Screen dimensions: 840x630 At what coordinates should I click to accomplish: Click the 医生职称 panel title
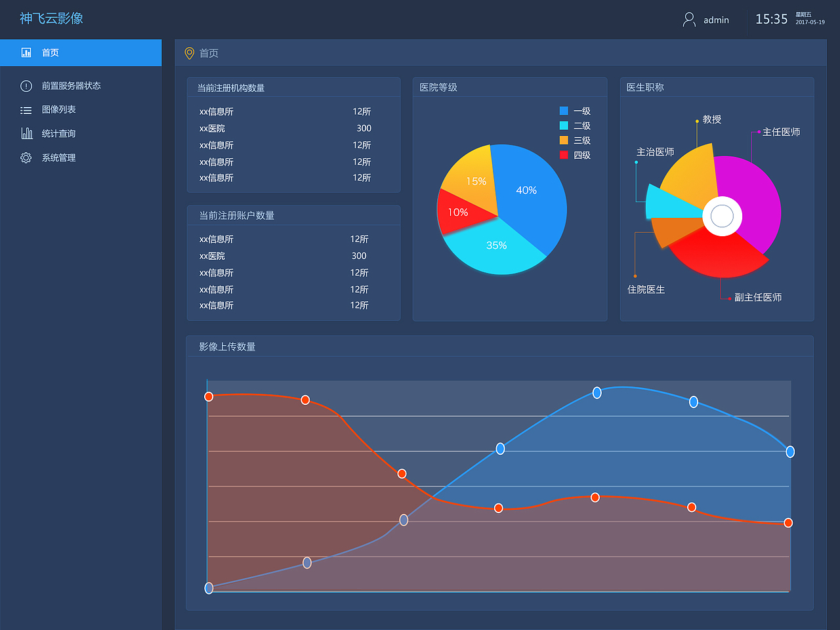tap(645, 87)
